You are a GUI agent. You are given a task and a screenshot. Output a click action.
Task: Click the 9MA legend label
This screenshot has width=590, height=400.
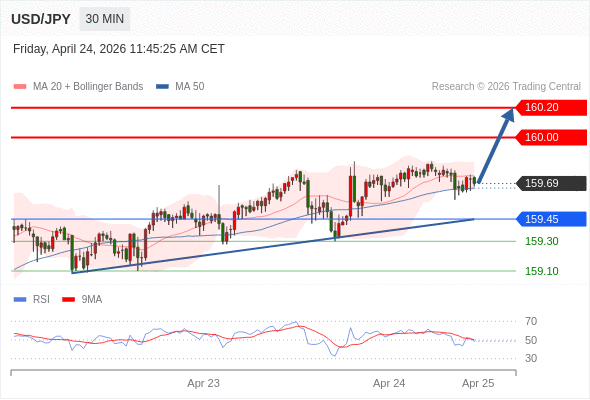click(x=92, y=300)
